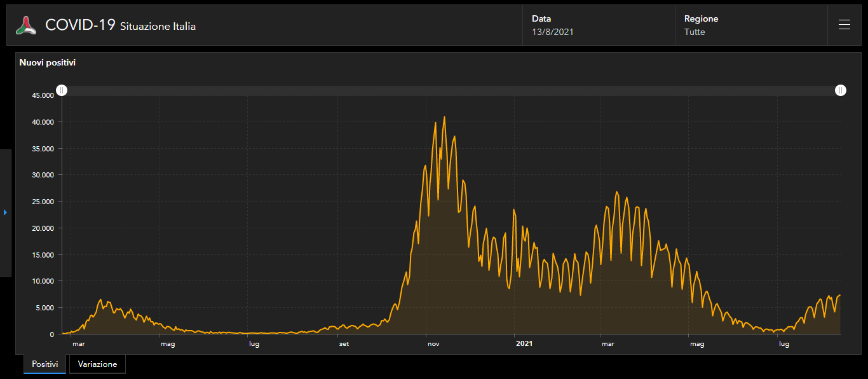Click the March 2021 peak on chart
This screenshot has width=868, height=379.
[616, 191]
